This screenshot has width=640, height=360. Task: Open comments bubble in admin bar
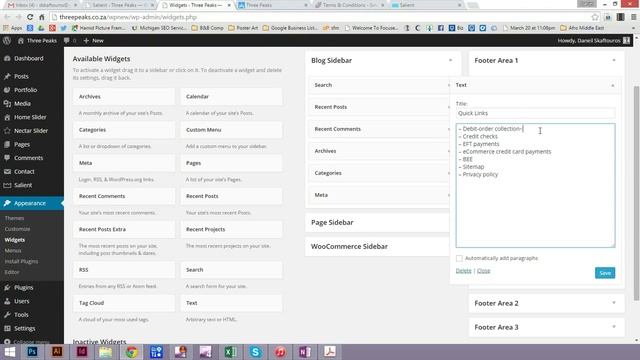click(69, 40)
